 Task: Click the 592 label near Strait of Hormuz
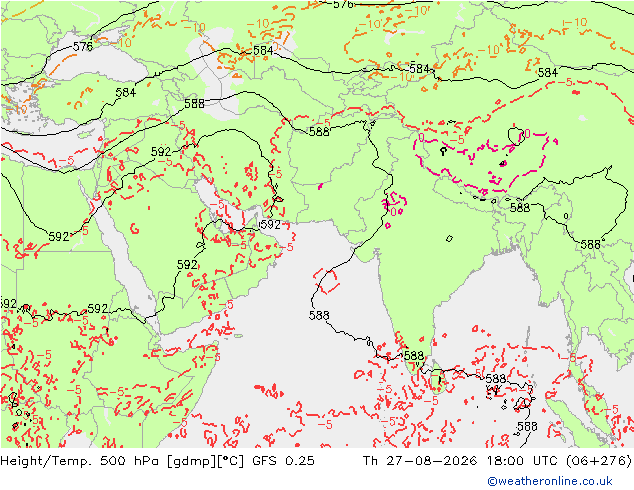point(270,224)
